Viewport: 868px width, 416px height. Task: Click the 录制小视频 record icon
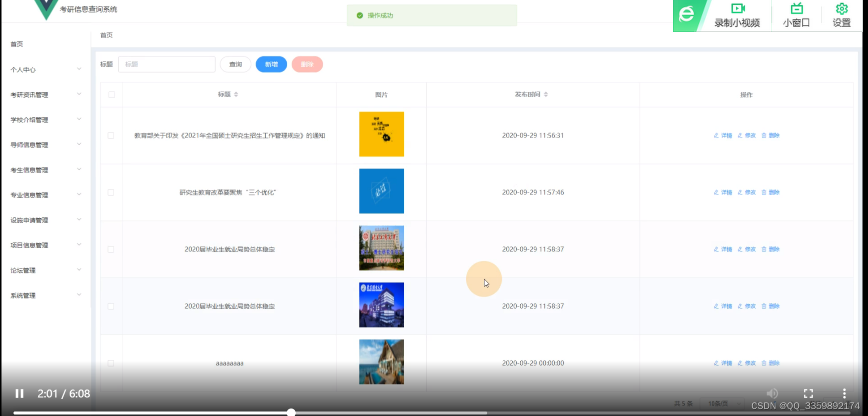tap(737, 8)
